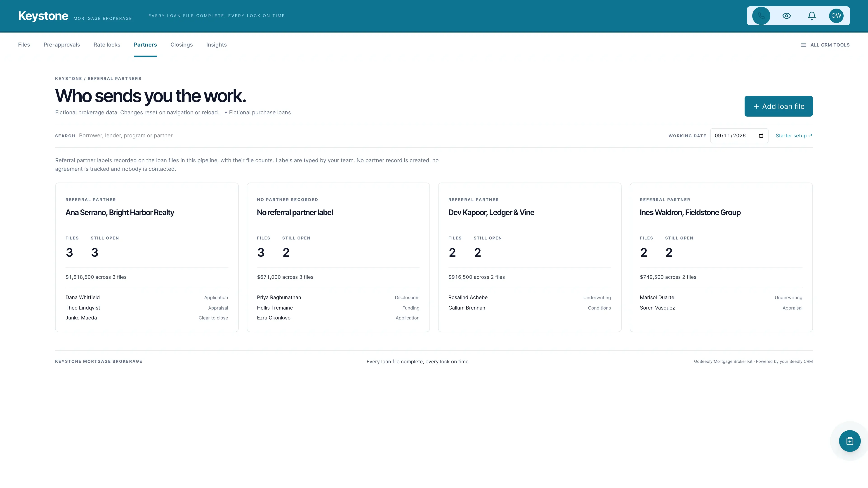Image resolution: width=868 pixels, height=488 pixels.
Task: Click the Working Date input showing 09/11/2026
Action: pos(739,136)
